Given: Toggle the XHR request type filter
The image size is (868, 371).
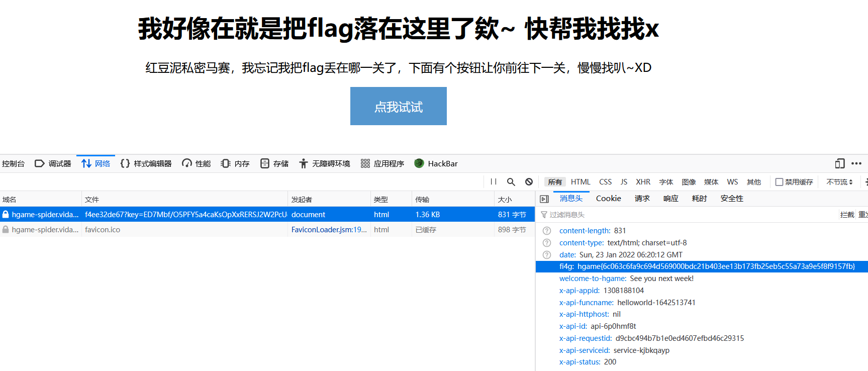Looking at the screenshot, I should click(x=643, y=182).
